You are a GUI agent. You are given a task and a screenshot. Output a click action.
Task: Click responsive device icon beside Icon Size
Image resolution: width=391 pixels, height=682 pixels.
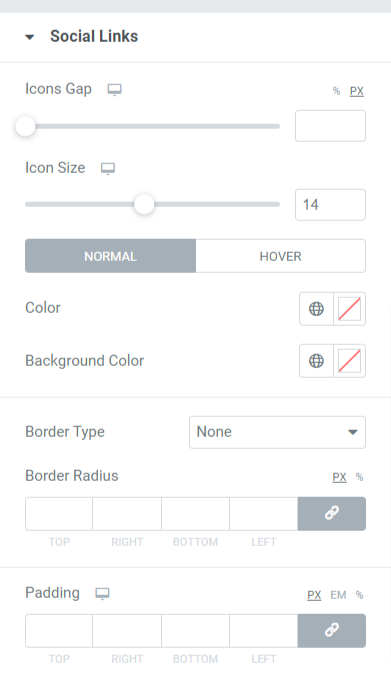(108, 169)
